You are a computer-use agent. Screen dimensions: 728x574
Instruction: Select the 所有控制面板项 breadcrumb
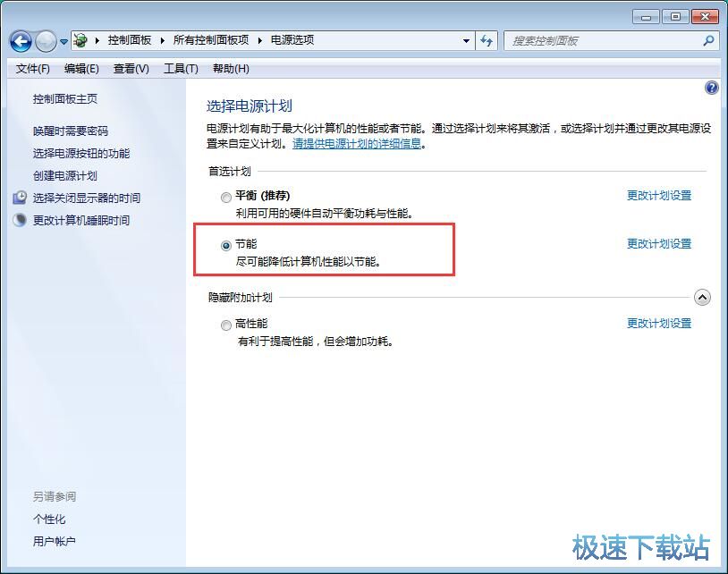[211, 40]
